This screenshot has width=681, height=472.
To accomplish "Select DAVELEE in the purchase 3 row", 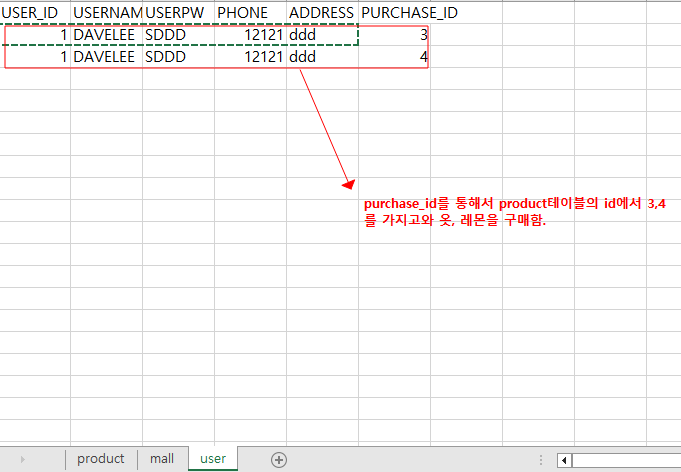I will click(x=106, y=35).
